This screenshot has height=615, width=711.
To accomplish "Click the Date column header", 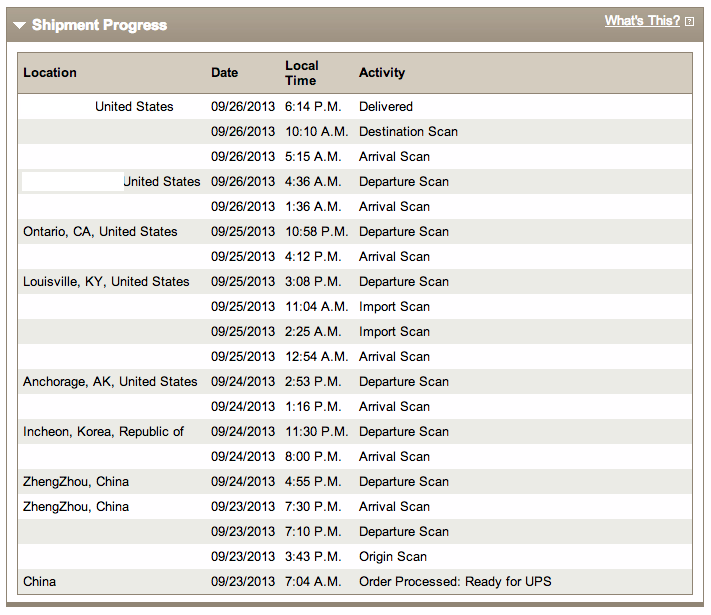I will [x=224, y=73].
